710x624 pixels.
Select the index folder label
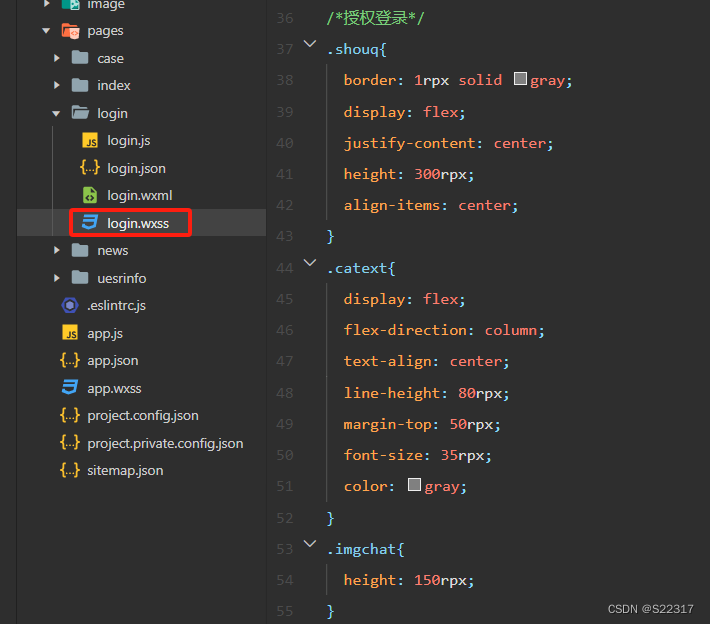(x=114, y=85)
